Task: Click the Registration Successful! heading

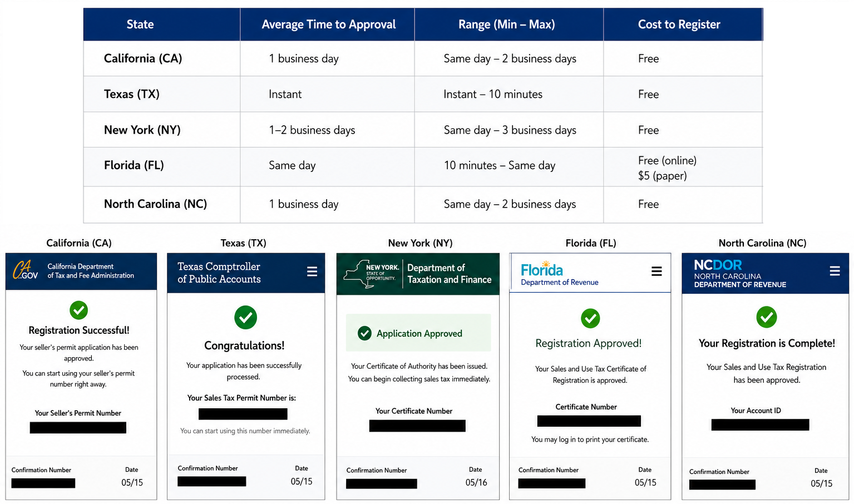Action: pyautogui.click(x=79, y=330)
